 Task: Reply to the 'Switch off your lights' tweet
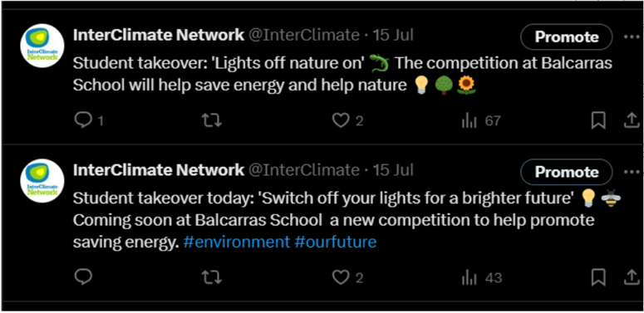[x=83, y=278]
